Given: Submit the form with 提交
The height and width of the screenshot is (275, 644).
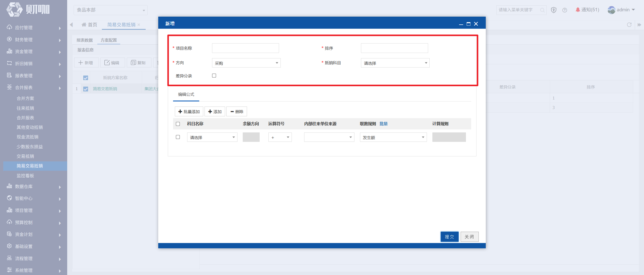Looking at the screenshot, I should pyautogui.click(x=449, y=237).
